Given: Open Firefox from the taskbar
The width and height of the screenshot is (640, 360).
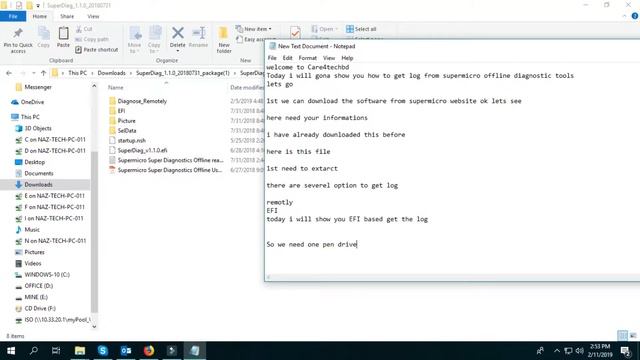Looking at the screenshot, I should pyautogui.click(x=149, y=351).
